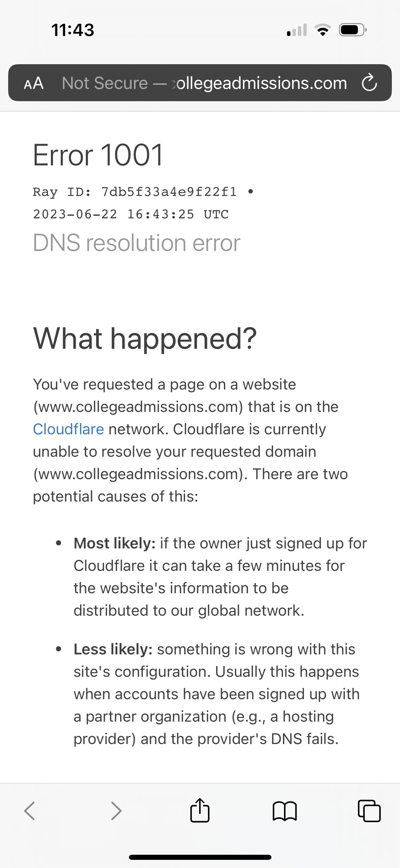Viewport: 400px width, 868px height.
Task: Tap the back navigation arrow
Action: (x=30, y=811)
